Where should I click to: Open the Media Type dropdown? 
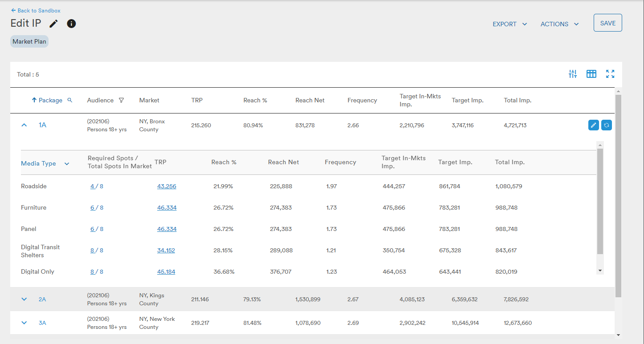[67, 164]
